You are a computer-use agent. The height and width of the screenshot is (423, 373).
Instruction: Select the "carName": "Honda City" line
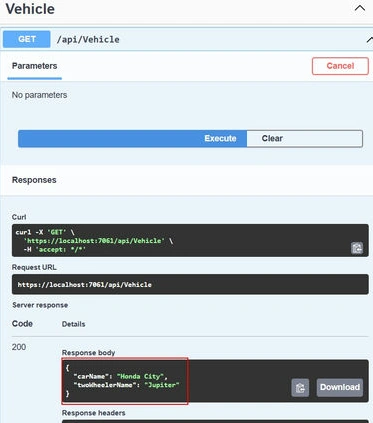tap(120, 376)
